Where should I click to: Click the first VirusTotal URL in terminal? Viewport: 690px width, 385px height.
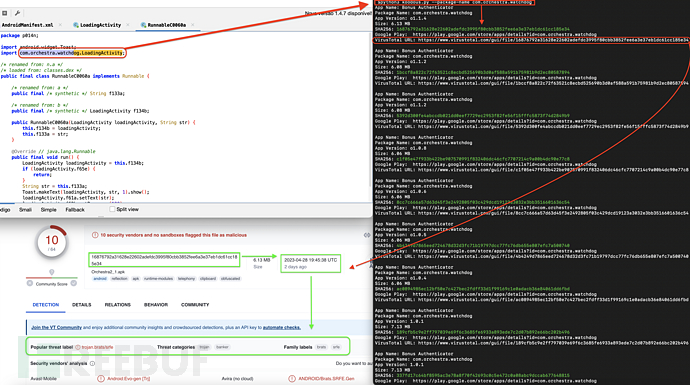click(532, 40)
